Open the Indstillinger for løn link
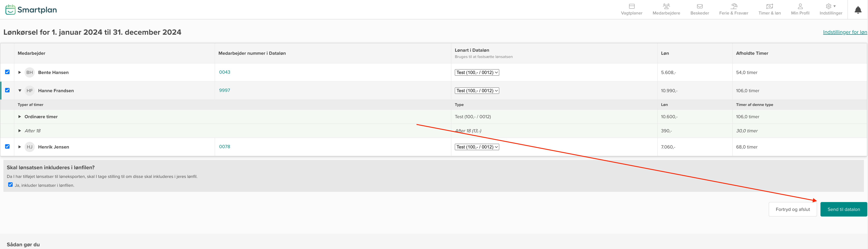 tap(845, 32)
